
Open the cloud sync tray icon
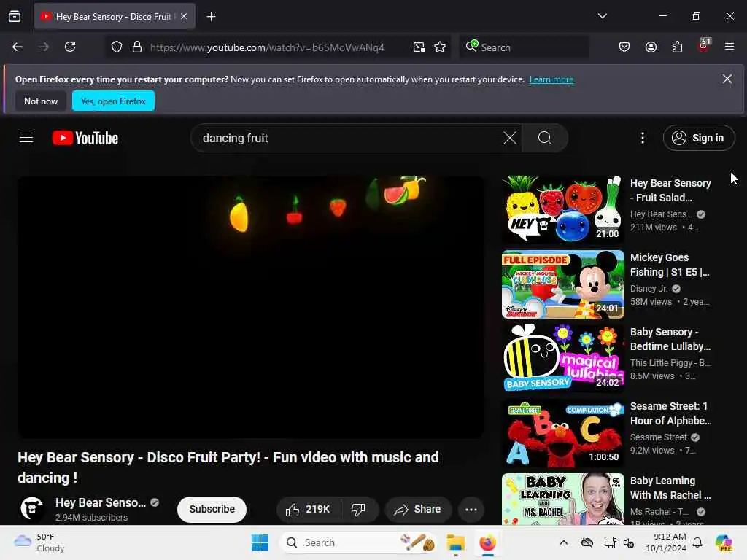[587, 542]
